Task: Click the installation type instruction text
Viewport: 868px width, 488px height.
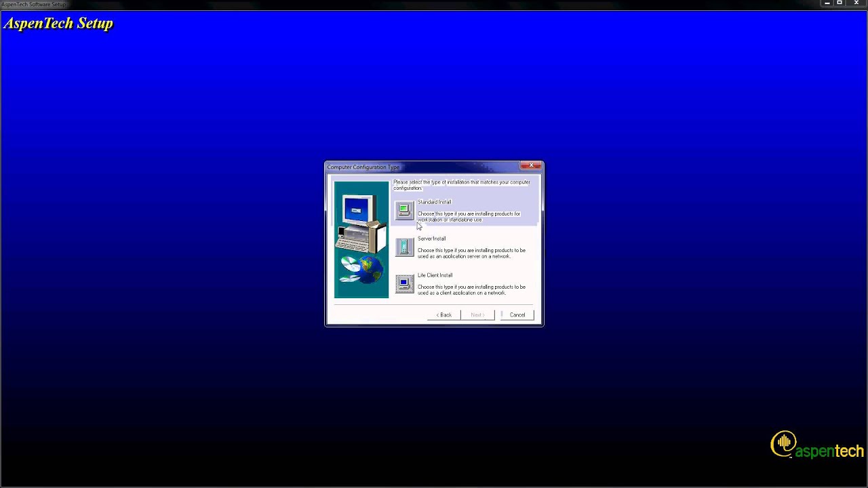Action: tap(462, 185)
